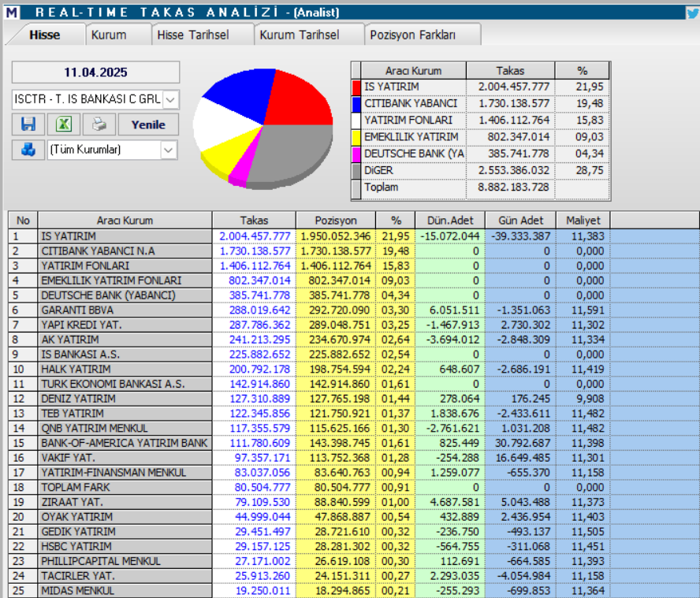Sort main table by Takas header
700x598 pixels.
pos(254,221)
